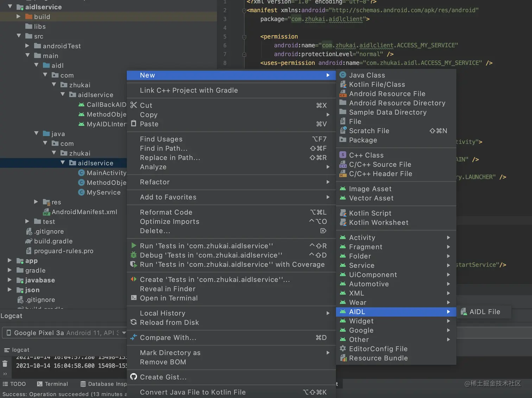The image size is (532, 398).
Task: Click Compare With arrows icon
Action: [x=134, y=337]
